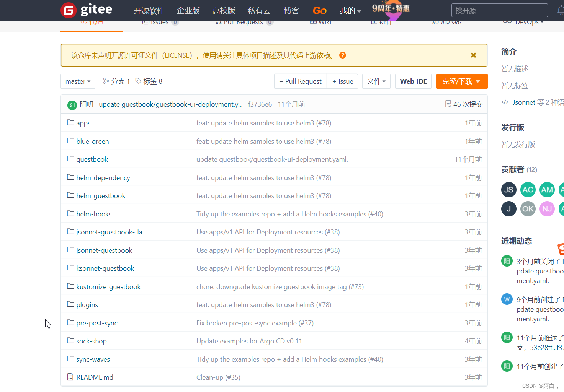
Task: Open the helm-guestbook folder
Action: (x=101, y=195)
